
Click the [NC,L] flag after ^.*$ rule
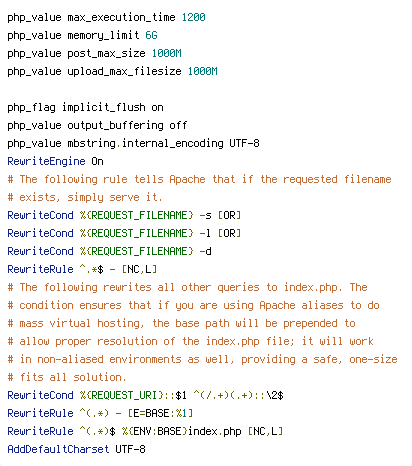139,269
